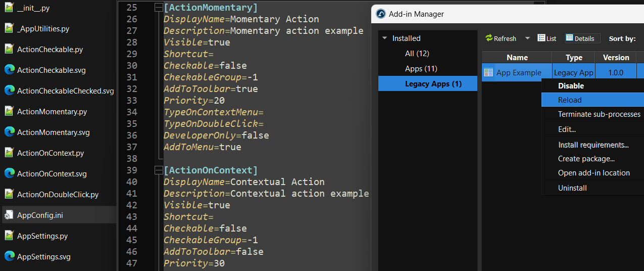
Task: Click the Name column header
Action: pos(517,58)
